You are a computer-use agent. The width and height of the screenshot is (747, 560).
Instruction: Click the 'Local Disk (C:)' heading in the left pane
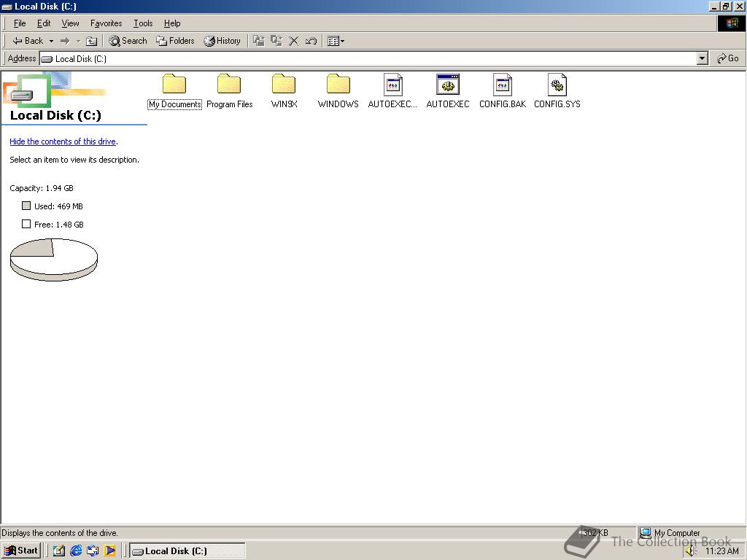(x=55, y=115)
